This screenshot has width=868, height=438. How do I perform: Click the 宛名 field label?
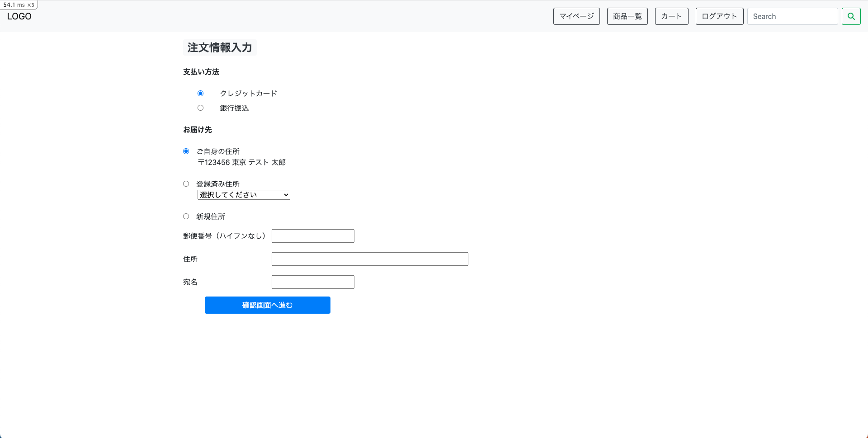pos(190,282)
